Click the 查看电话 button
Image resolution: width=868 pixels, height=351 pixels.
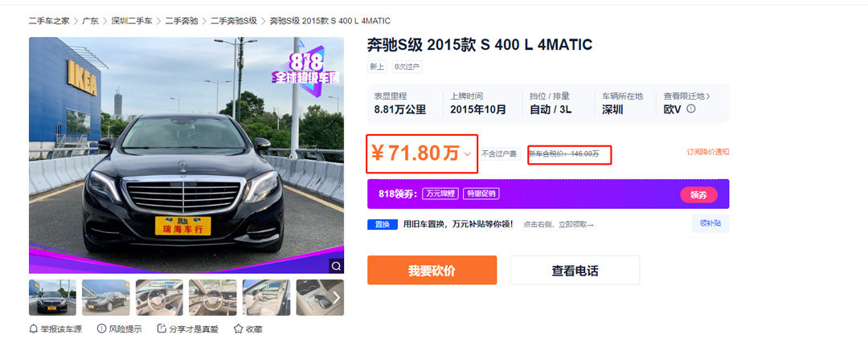click(575, 271)
